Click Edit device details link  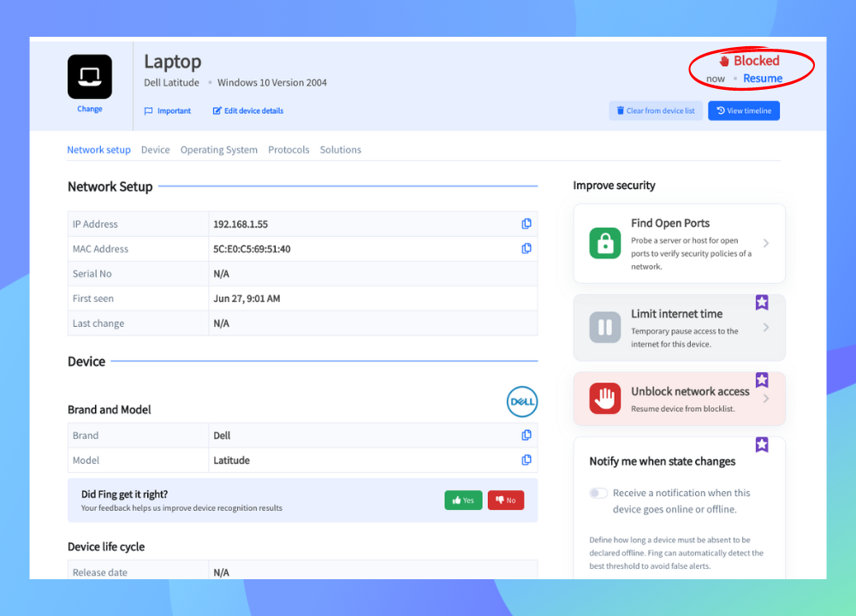(248, 110)
